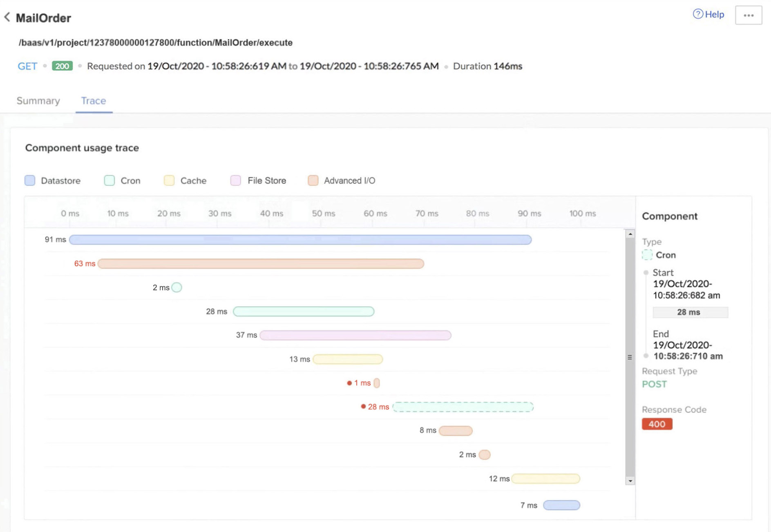Click the 1 ms Advanced I/O marker
771x532 pixels.
pos(377,383)
